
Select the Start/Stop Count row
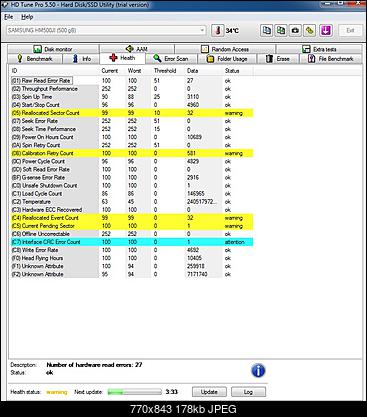pos(132,105)
